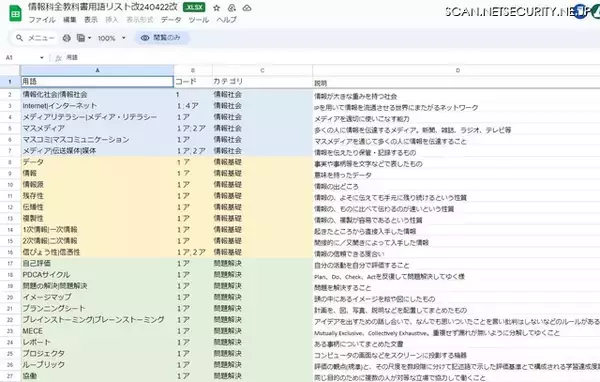Click the greyed 表示形式 menu

tap(140, 20)
